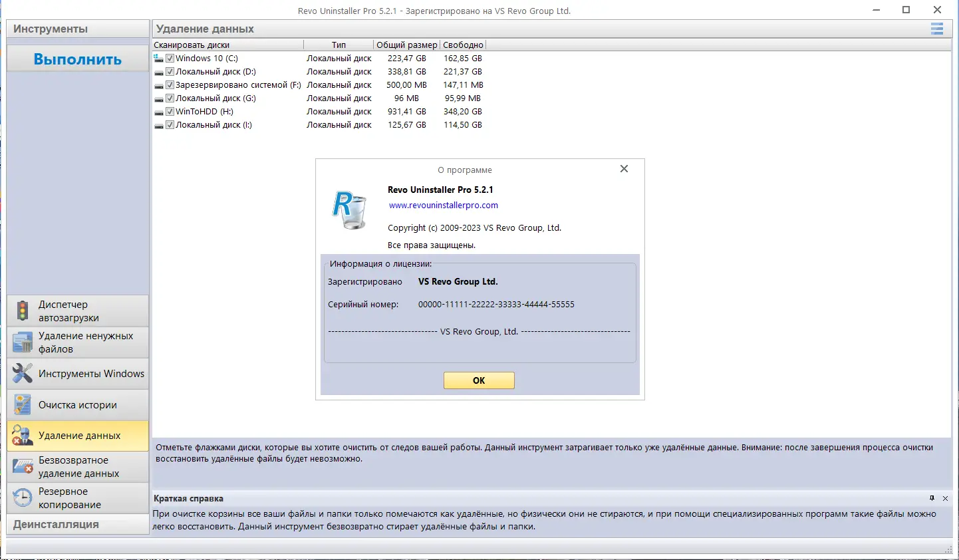Minimize the Revo Uninstaller window
Viewport: 959px width, 560px height.
click(x=877, y=10)
